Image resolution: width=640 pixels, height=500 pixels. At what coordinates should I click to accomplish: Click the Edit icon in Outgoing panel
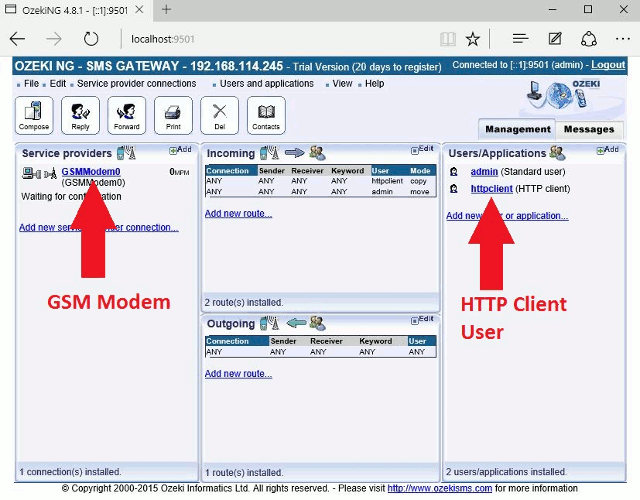(422, 320)
